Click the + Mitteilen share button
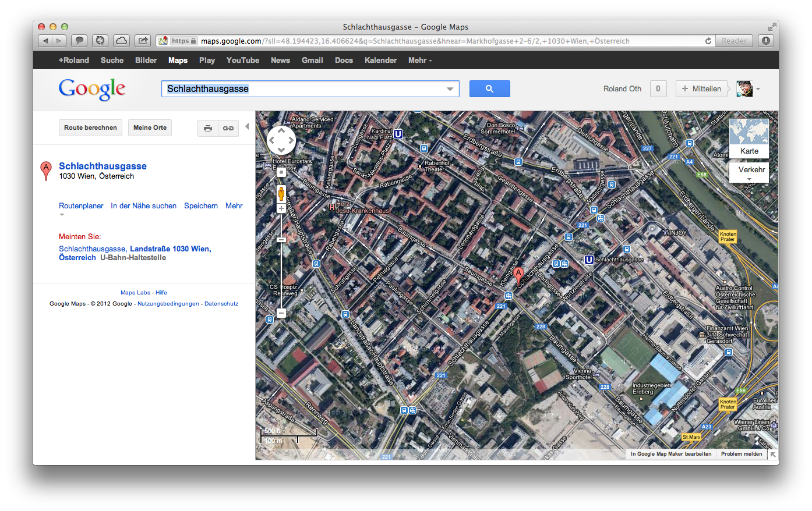 point(702,88)
